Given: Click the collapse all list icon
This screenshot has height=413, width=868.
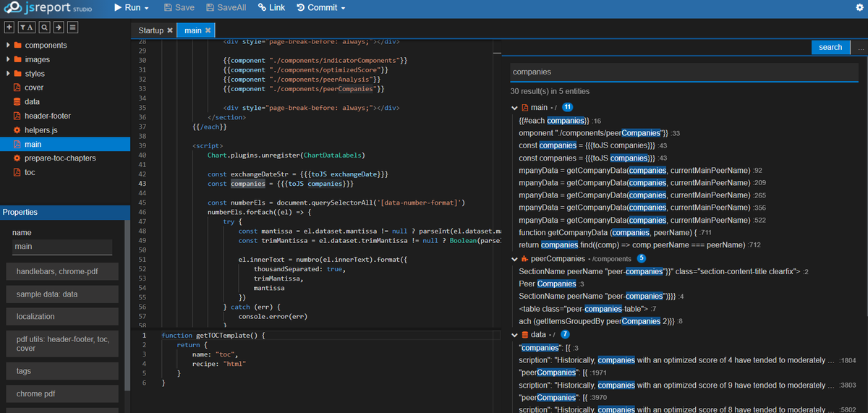Looking at the screenshot, I should [x=72, y=27].
